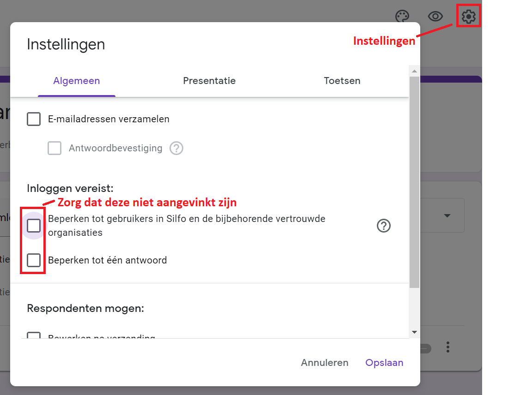Click the dialog's vertical scrollbar thumb
This screenshot has height=395, width=532.
coord(414,182)
